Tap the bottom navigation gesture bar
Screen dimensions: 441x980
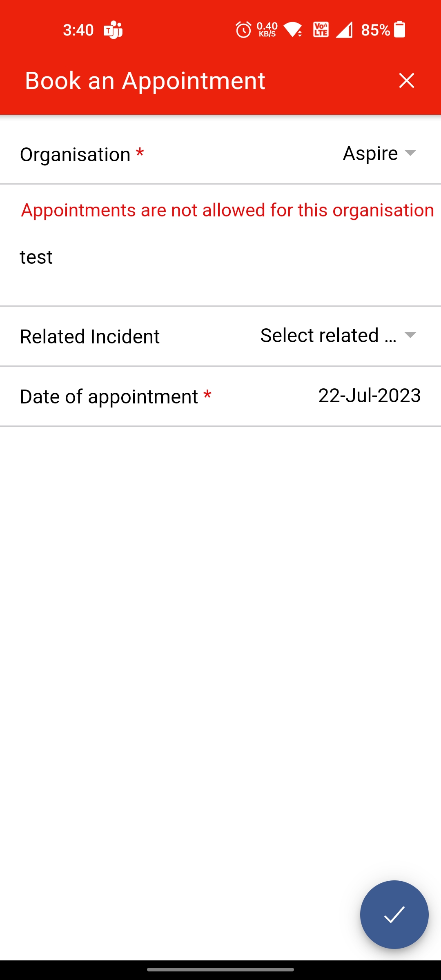point(220,969)
